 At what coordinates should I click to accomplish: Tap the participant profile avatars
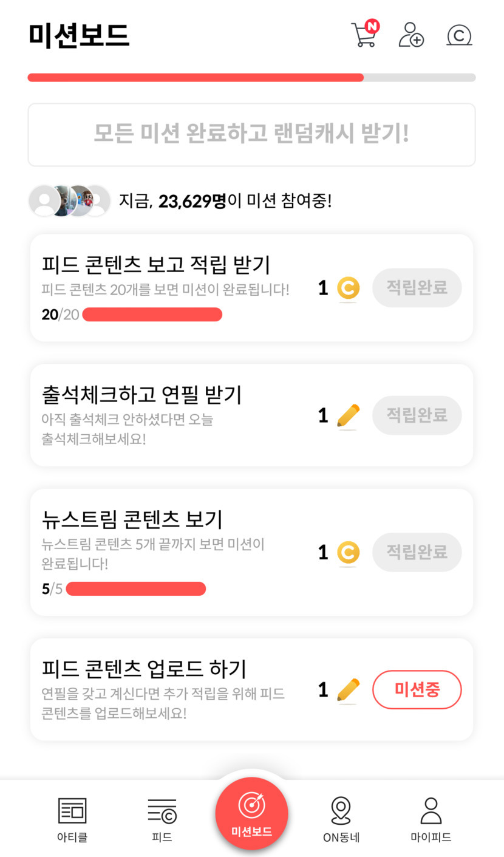pyautogui.click(x=69, y=200)
